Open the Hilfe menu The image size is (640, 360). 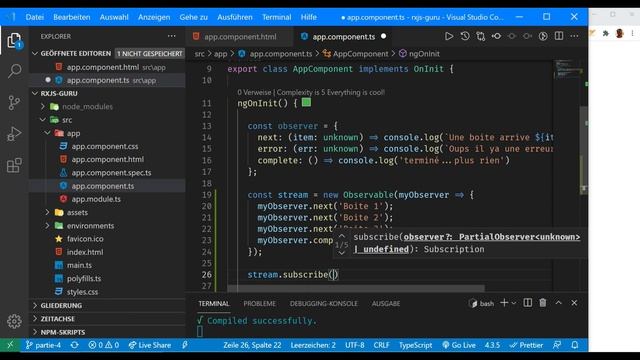pos(309,17)
